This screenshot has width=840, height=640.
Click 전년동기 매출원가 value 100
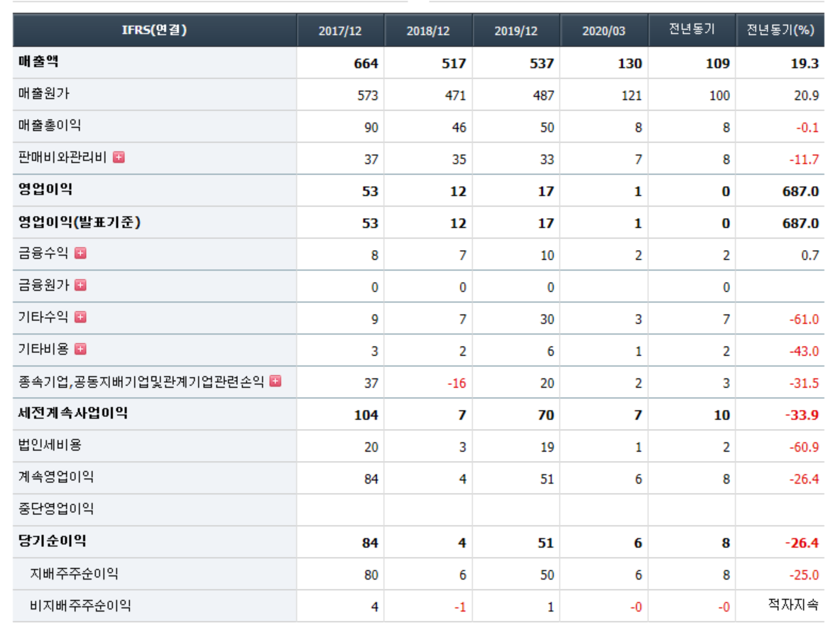(719, 95)
